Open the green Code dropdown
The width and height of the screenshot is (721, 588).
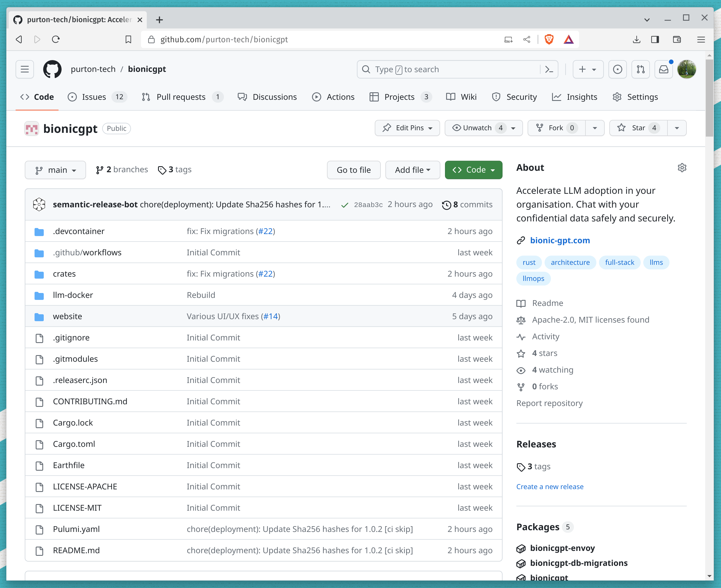click(473, 170)
